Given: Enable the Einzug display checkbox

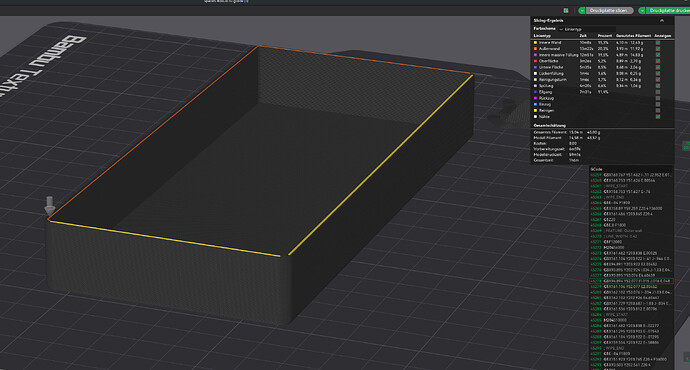Looking at the screenshot, I should [657, 104].
